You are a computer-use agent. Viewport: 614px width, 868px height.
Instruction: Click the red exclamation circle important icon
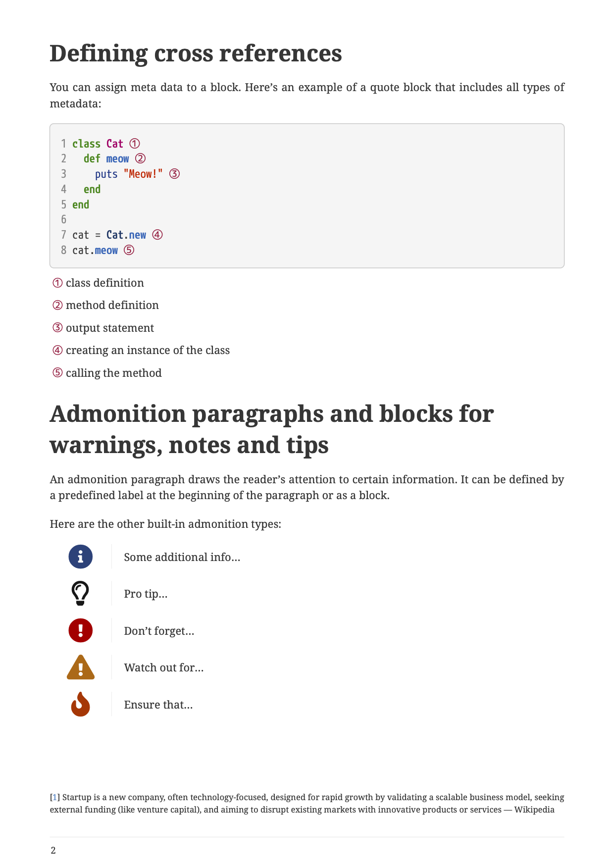point(80,630)
